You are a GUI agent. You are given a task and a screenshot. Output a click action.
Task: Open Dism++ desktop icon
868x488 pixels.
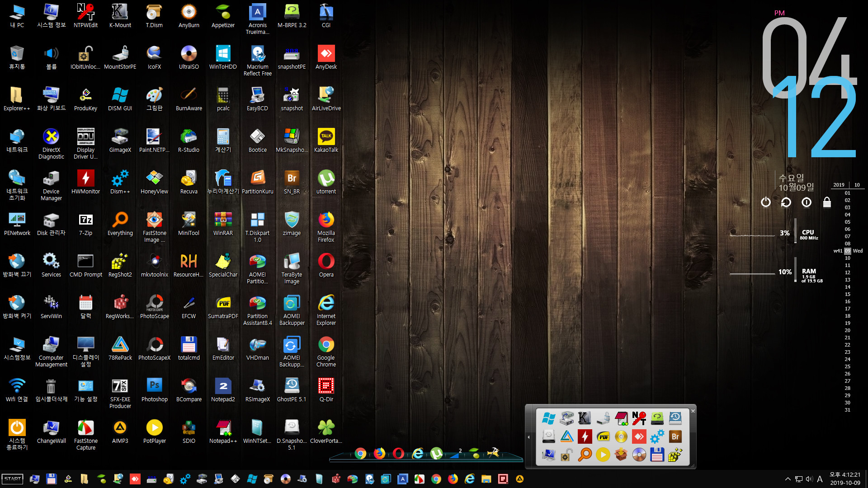pos(120,182)
